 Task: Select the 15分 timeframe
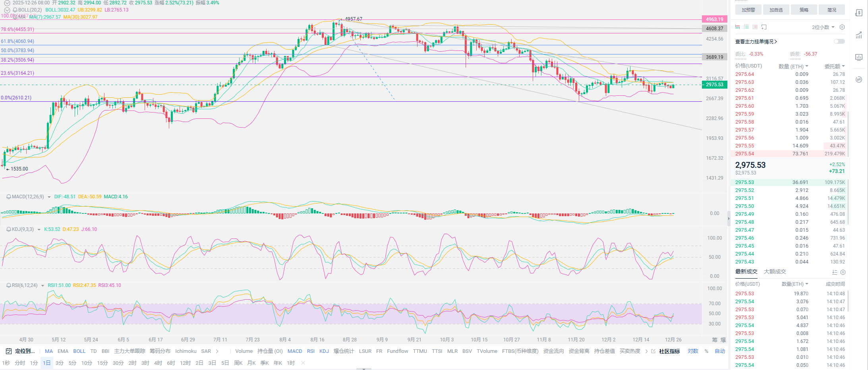tap(102, 363)
